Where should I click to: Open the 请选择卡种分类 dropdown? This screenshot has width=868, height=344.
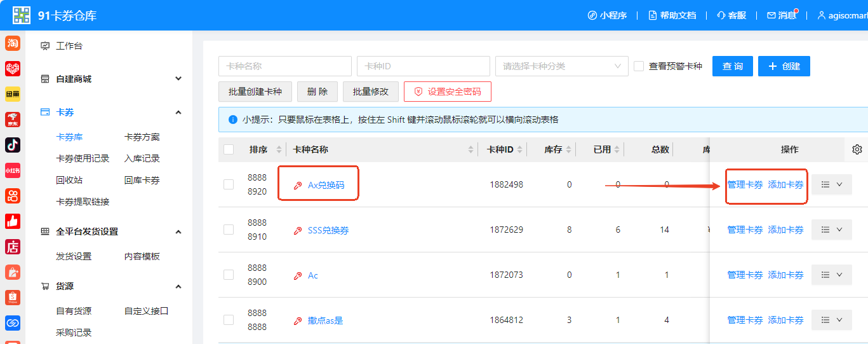(562, 66)
